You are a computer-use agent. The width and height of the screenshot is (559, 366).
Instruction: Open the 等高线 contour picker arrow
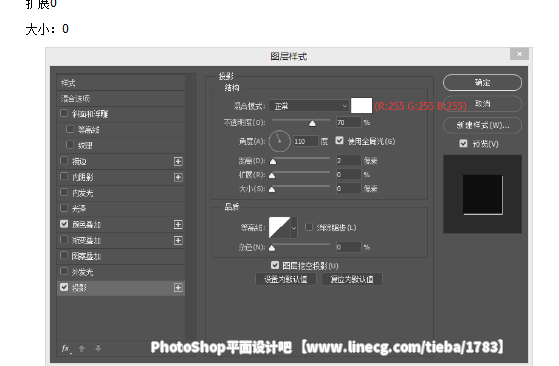[x=294, y=227]
